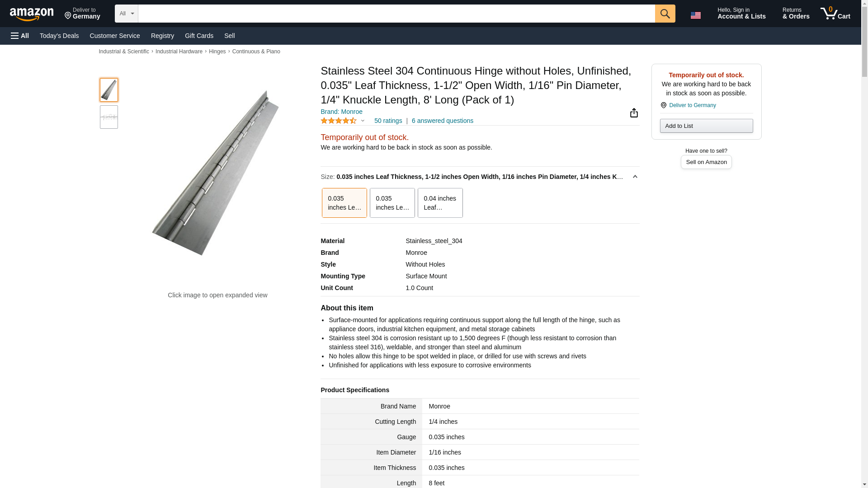868x488 pixels.
Task: Expand the ratings breakdown arrow
Action: tap(363, 121)
